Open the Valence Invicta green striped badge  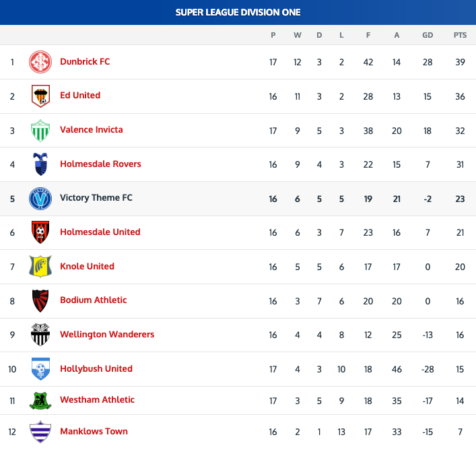point(40,130)
